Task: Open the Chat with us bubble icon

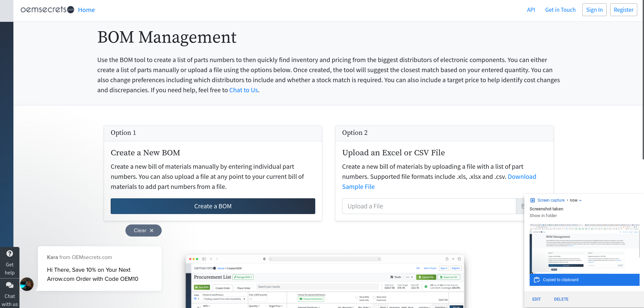Action: pos(10,285)
